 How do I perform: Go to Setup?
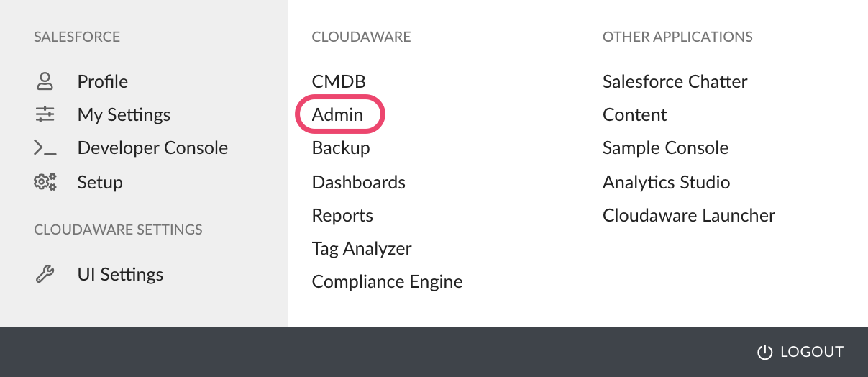pyautogui.click(x=100, y=182)
